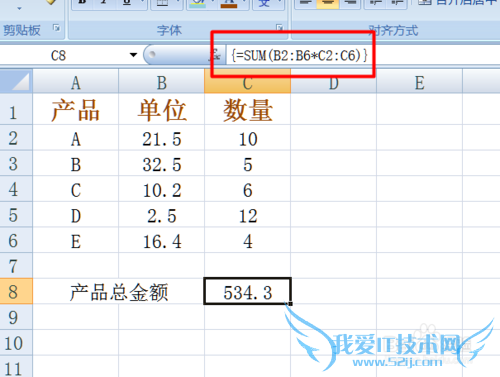
Task: Select cell with product B in column A
Action: click(76, 163)
